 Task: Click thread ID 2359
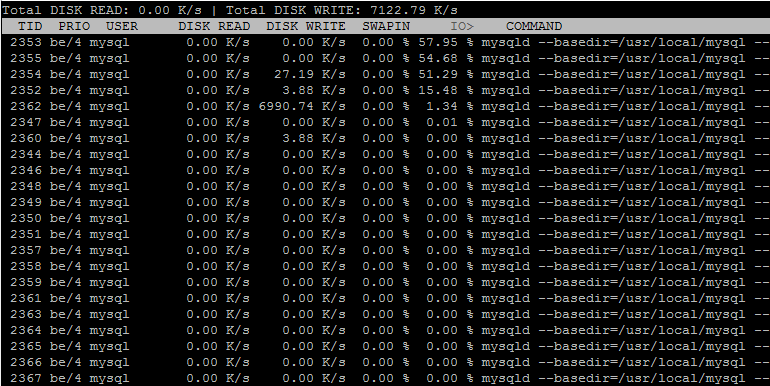[x=26, y=282]
